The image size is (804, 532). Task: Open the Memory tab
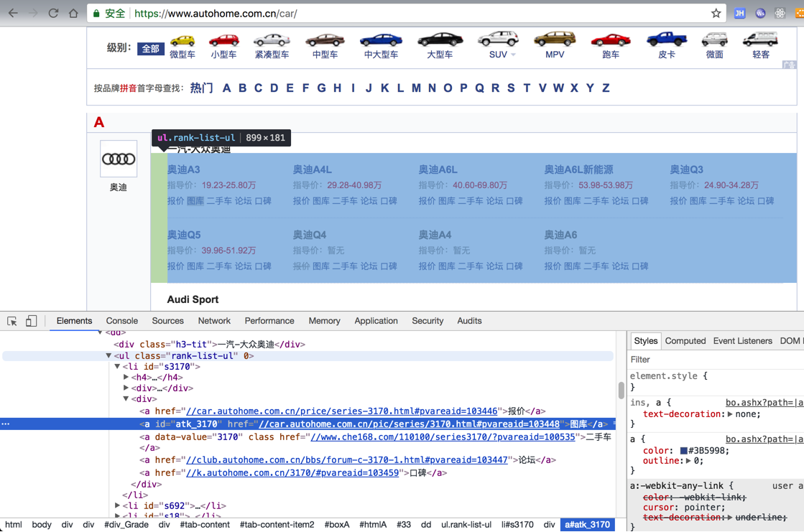tap(324, 321)
